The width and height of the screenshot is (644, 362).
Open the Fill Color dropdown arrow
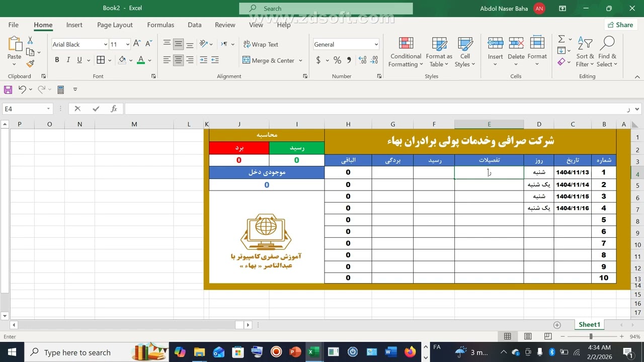click(x=131, y=60)
